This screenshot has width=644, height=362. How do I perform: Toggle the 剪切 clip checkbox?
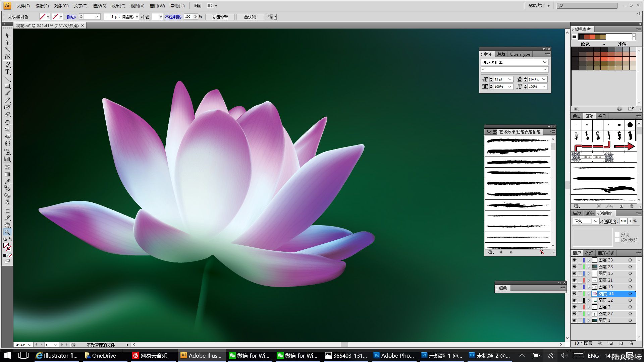coord(617,235)
